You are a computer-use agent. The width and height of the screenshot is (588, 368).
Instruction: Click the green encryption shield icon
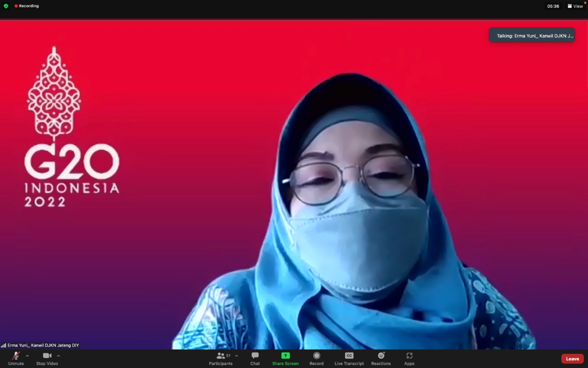click(6, 6)
